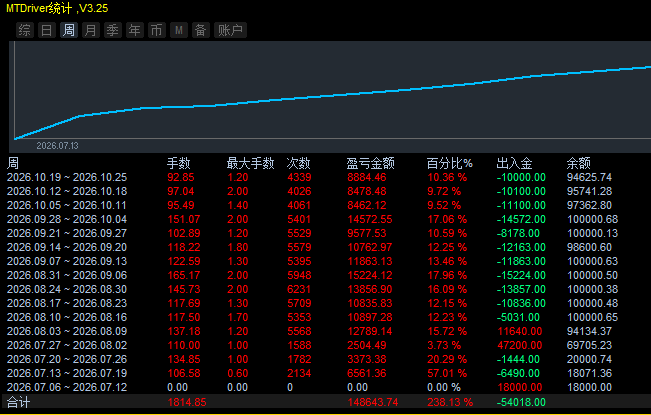Click max lots value 0.60
Screen dimensions: 651x415
(237, 374)
